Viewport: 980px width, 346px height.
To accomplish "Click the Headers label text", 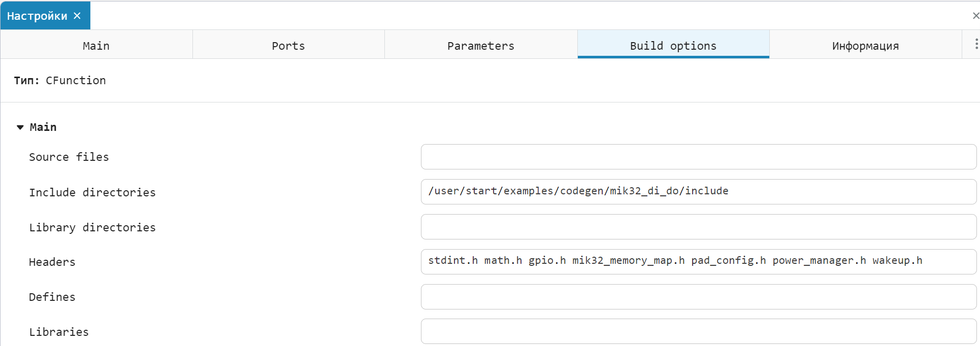I will (x=52, y=262).
